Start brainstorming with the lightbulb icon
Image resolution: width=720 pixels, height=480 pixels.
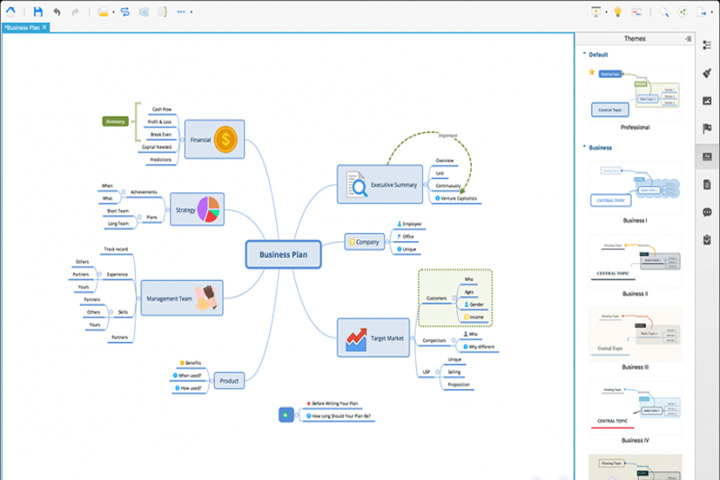pos(618,12)
